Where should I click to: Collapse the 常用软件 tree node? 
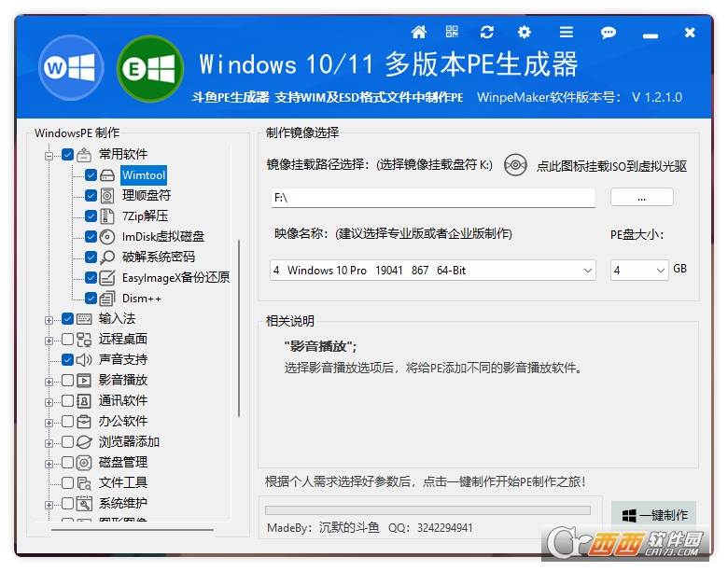pos(49,156)
